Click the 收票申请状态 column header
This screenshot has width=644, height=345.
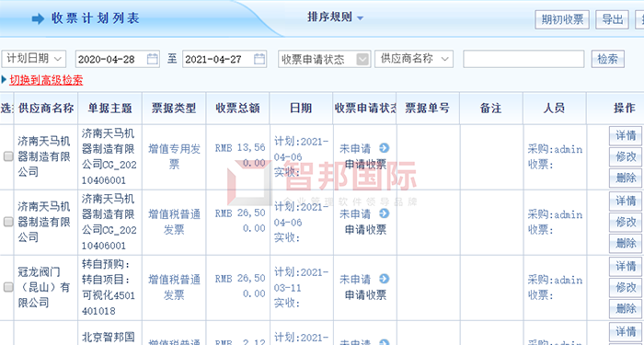click(x=364, y=108)
